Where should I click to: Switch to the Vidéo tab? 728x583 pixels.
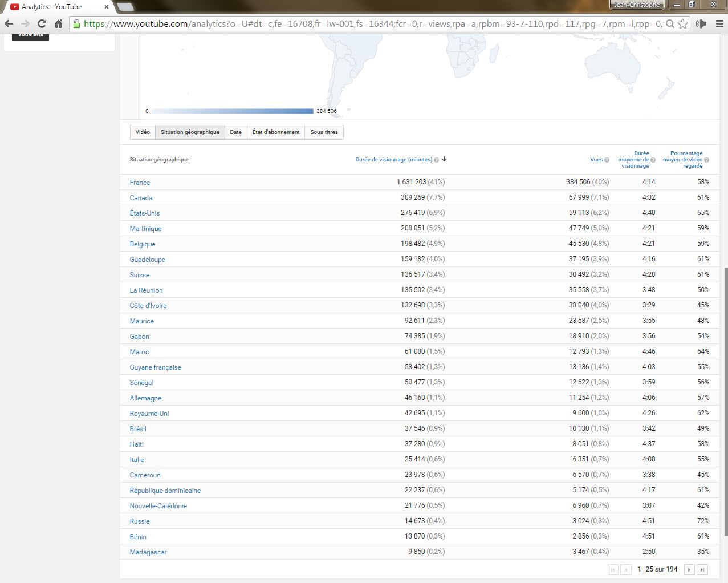click(143, 132)
